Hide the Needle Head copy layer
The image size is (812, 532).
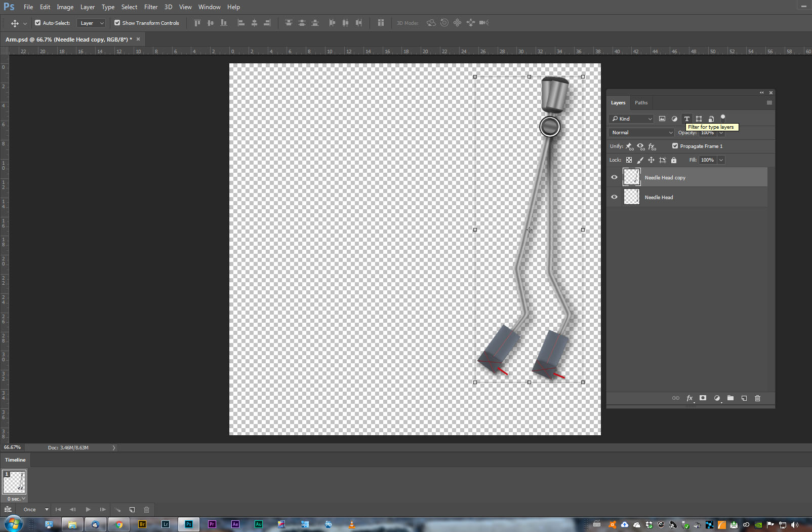(x=614, y=177)
